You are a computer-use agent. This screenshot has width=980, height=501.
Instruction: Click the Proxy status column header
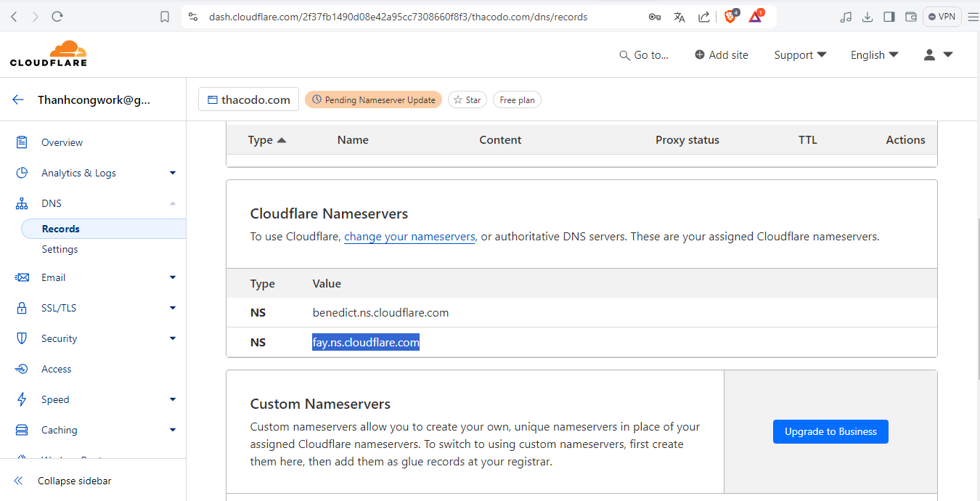[x=687, y=140]
